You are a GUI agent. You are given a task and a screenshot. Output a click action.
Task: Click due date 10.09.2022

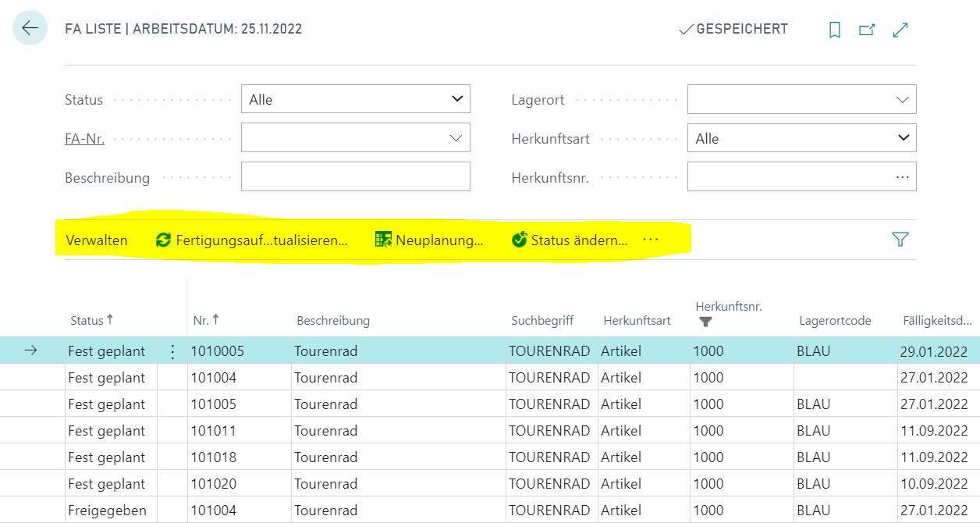933,484
